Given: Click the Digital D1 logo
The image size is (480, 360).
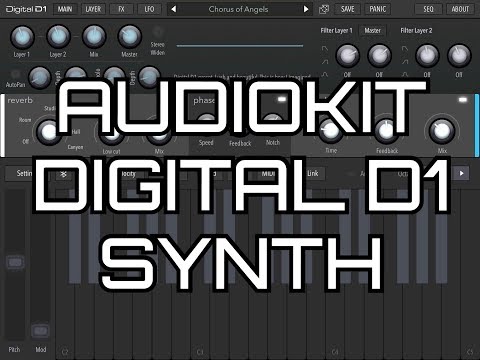Looking at the screenshot, I should point(26,9).
